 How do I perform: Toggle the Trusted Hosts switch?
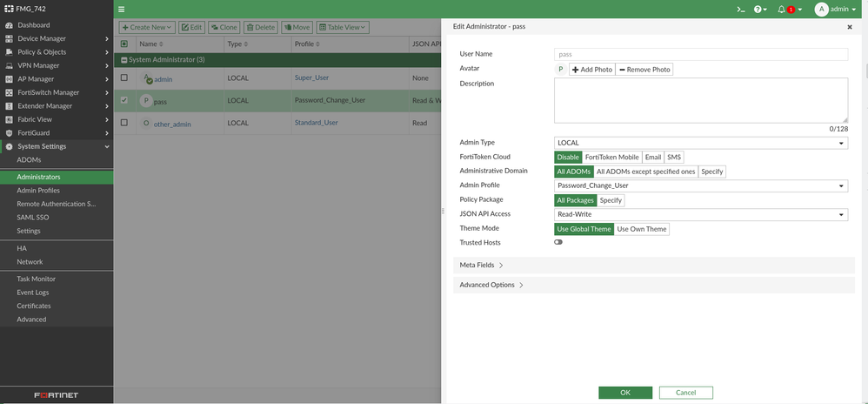click(558, 242)
